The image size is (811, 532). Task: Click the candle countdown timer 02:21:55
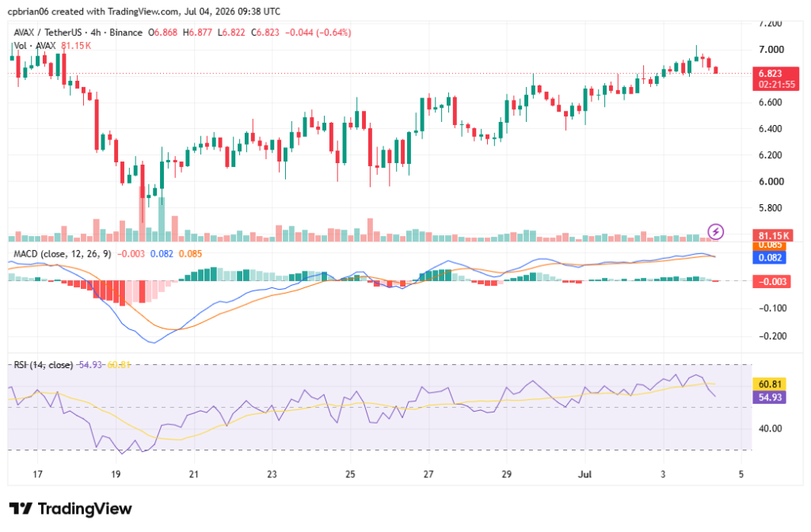pyautogui.click(x=776, y=84)
